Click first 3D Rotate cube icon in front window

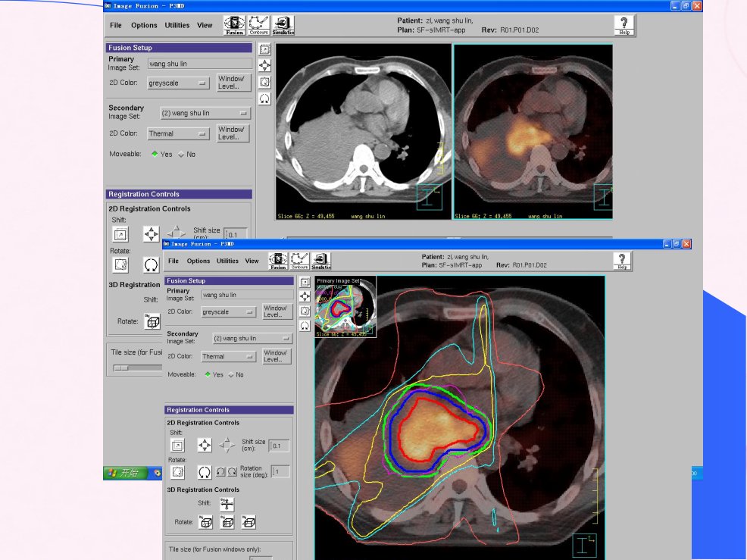[x=206, y=522]
